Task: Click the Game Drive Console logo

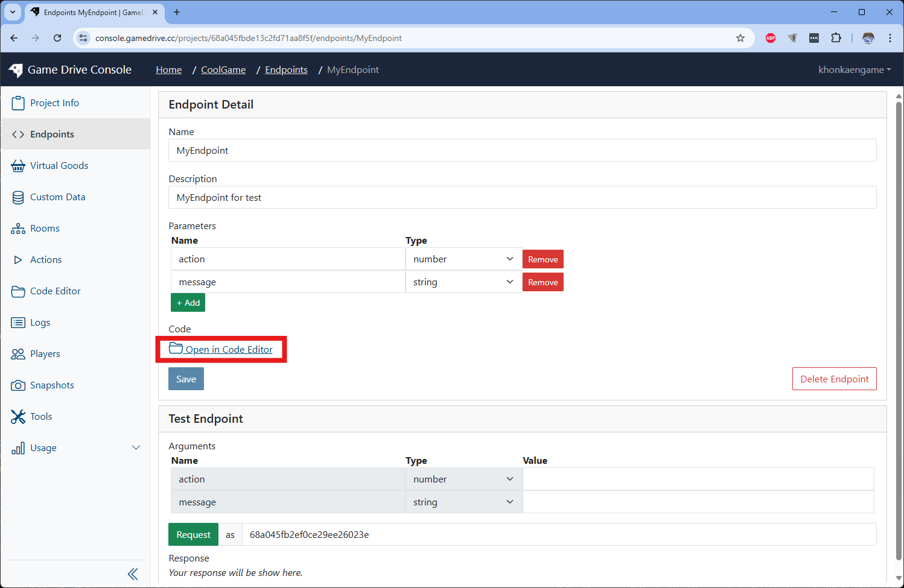Action: [x=70, y=69]
